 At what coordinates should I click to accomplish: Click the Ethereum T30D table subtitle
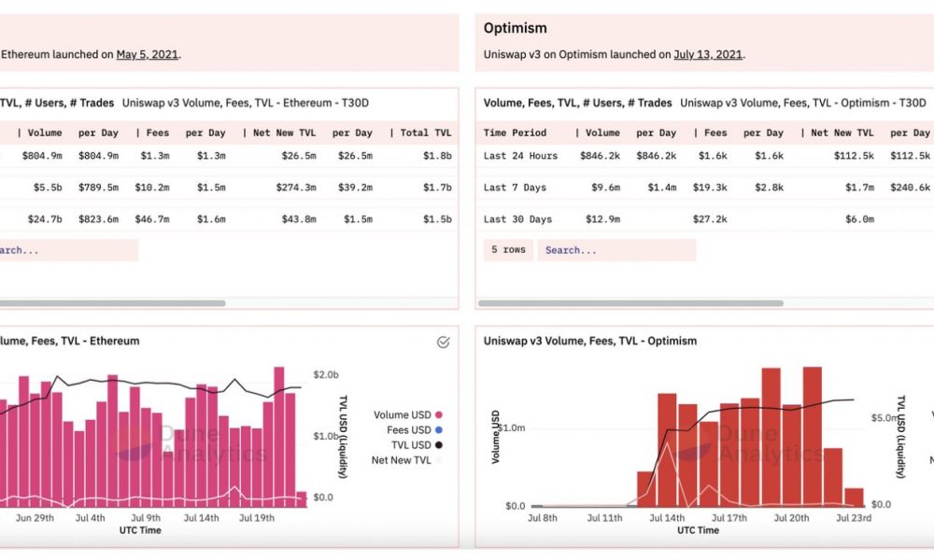[246, 103]
